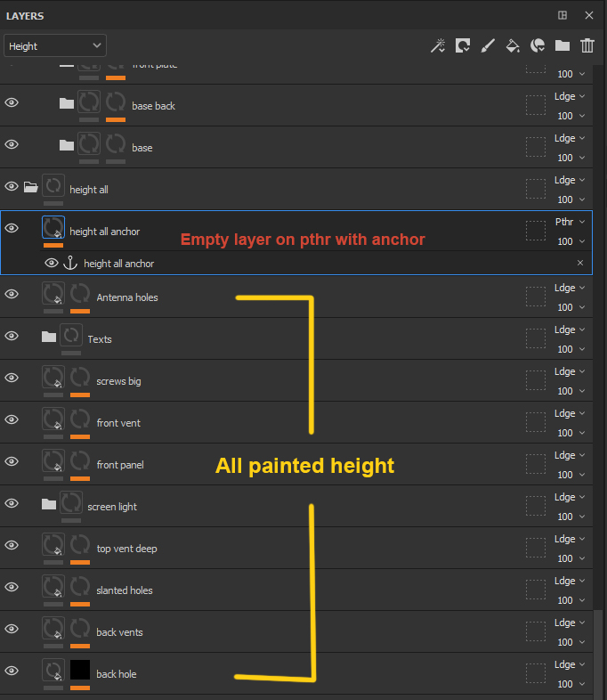607x700 pixels.
Task: Select the back hole paint layer thumbnail
Action: coord(53,670)
